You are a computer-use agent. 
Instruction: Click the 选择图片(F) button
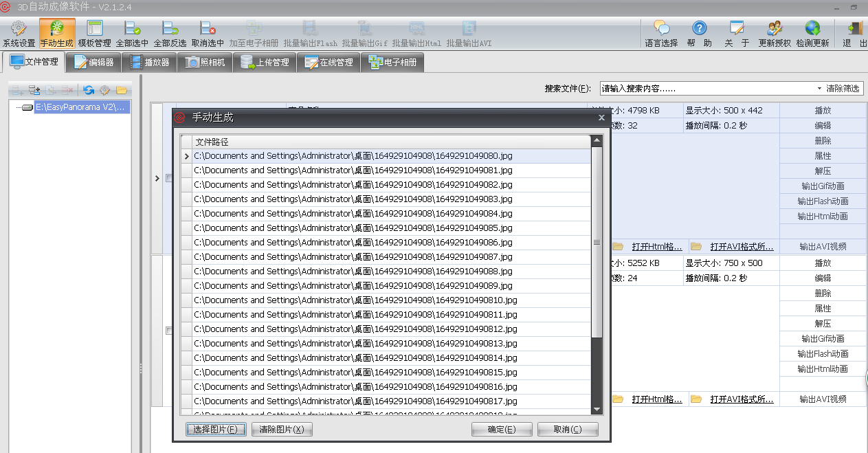point(216,430)
